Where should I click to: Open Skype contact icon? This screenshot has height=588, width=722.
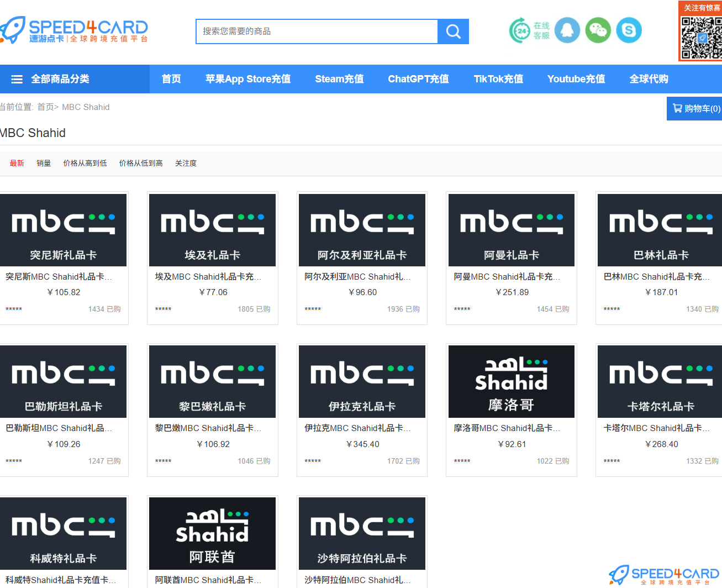click(629, 30)
